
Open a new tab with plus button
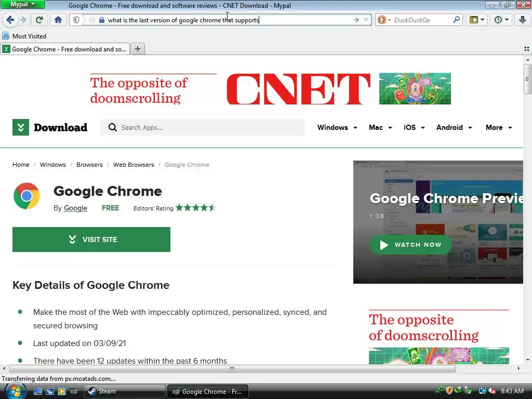[137, 49]
